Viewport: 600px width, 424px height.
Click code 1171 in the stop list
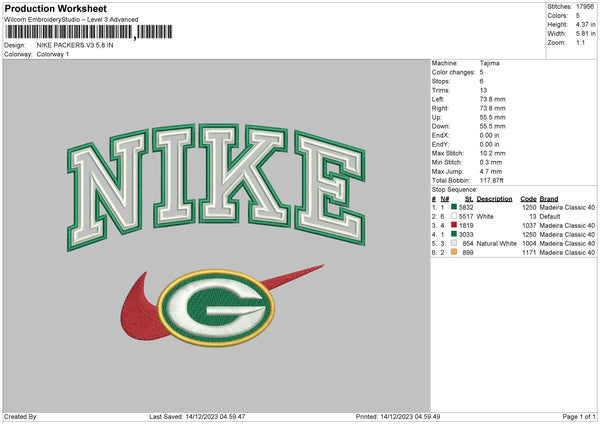point(529,253)
